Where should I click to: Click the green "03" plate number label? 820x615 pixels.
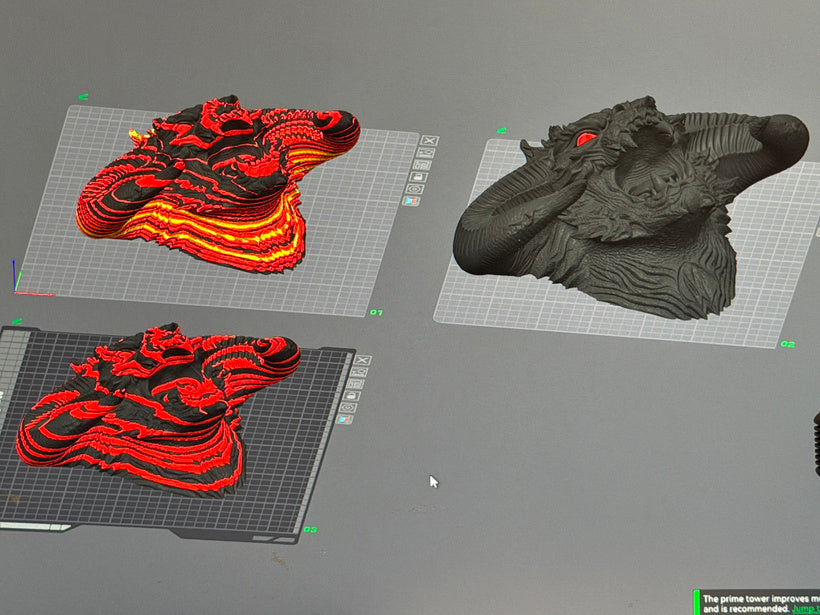click(x=310, y=530)
